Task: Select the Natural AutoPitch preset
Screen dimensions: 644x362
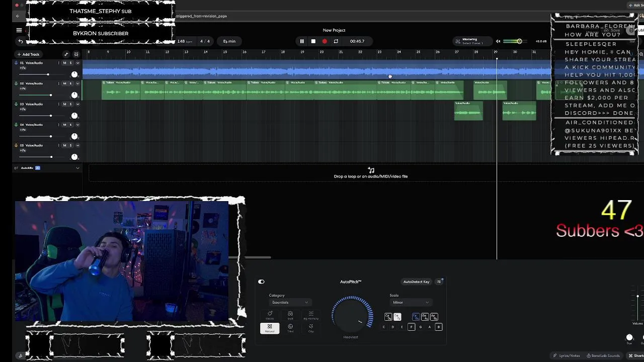Action: click(x=270, y=328)
